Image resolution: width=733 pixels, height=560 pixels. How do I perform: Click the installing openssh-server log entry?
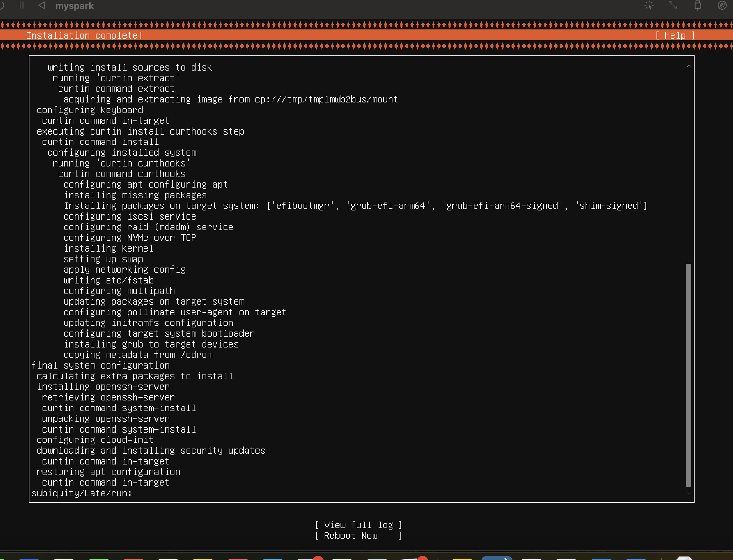point(103,386)
